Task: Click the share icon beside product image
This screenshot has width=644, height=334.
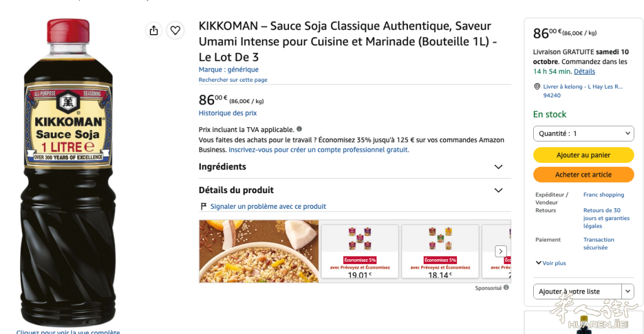Action: click(x=154, y=30)
